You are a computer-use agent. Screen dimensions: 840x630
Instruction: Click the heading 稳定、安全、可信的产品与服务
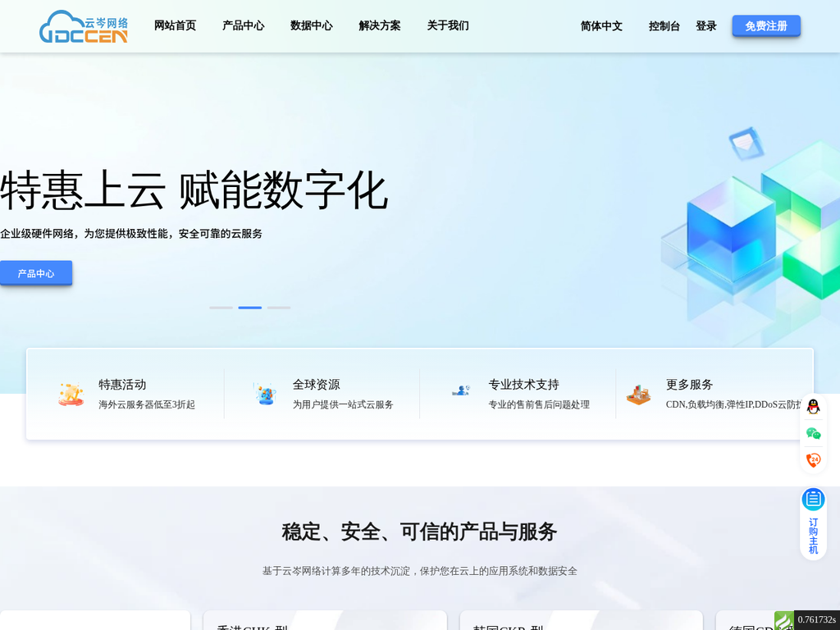pyautogui.click(x=419, y=532)
